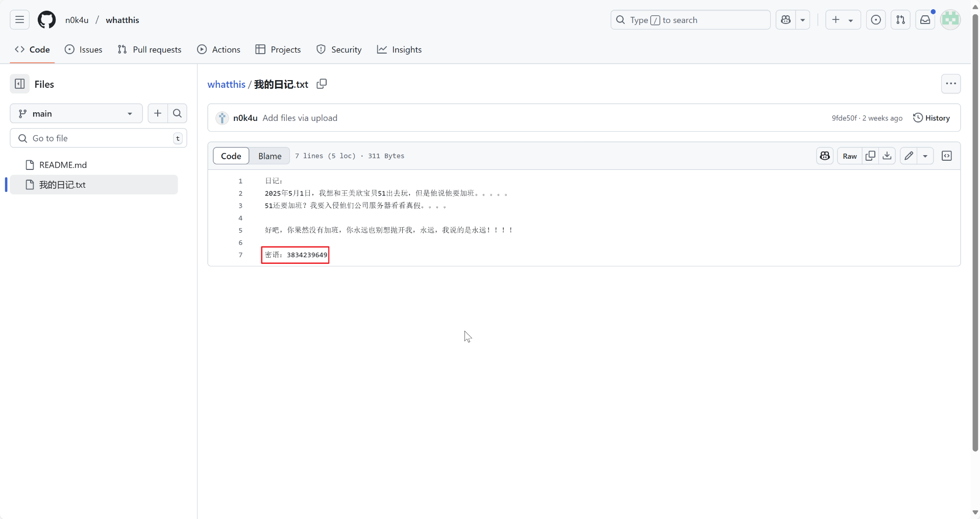
Task: Click the '7 lines (5 loc) · 311 Bytes' text
Action: point(350,156)
